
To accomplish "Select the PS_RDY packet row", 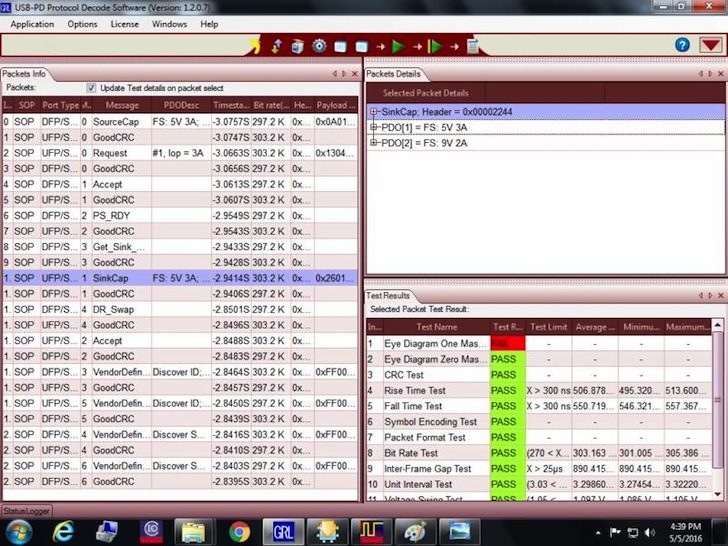I will (x=180, y=215).
